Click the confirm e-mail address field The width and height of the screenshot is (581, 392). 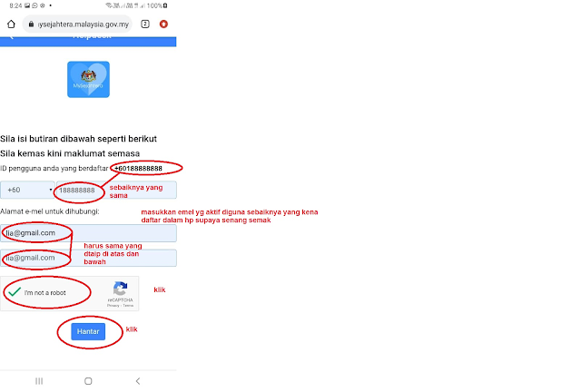[88, 258]
